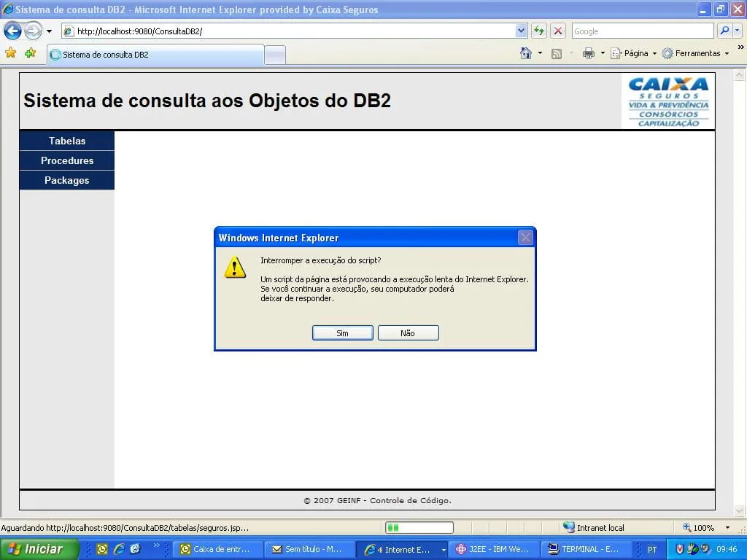Launch Outlook from quick launch bar
Image resolution: width=747 pixels, height=560 pixels.
102,549
